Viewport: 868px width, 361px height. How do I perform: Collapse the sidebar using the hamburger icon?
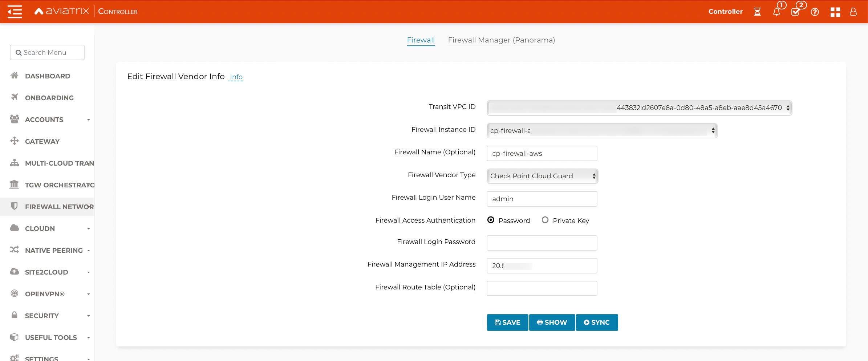click(x=14, y=11)
